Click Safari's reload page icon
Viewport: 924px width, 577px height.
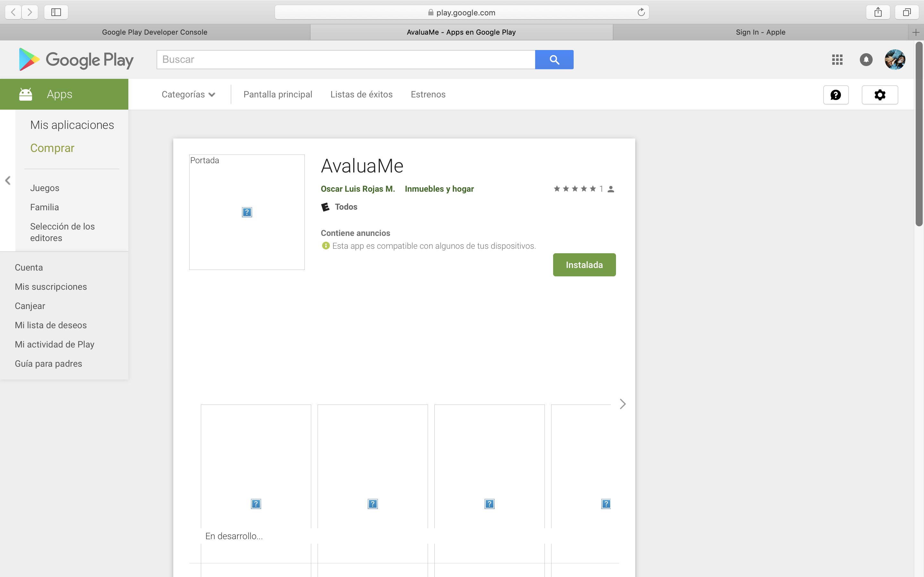click(x=641, y=12)
